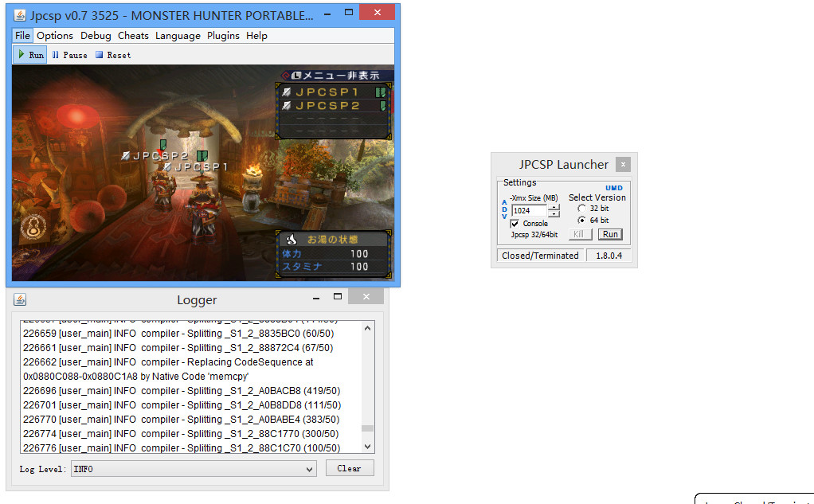The width and height of the screenshot is (814, 504).
Task: Click log line 'Splitting _S1_2_A0BACB8 (419/50)'
Action: pyautogui.click(x=182, y=390)
